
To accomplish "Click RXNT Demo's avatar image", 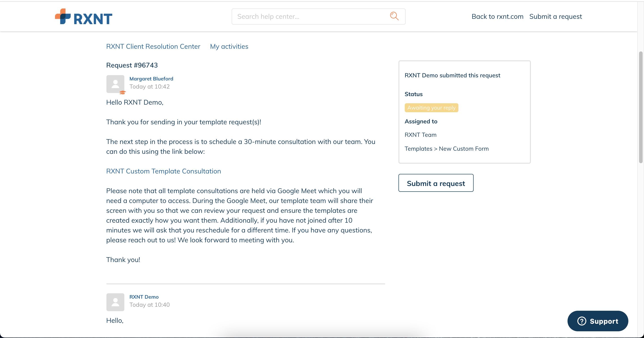I will (x=115, y=302).
